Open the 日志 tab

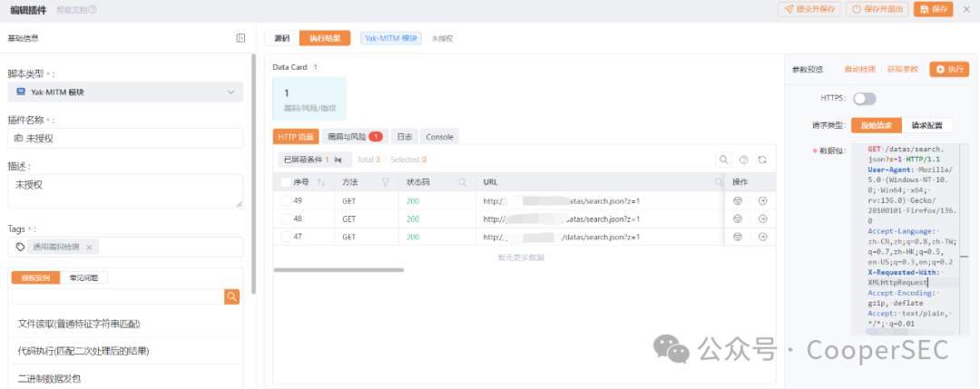(x=405, y=136)
